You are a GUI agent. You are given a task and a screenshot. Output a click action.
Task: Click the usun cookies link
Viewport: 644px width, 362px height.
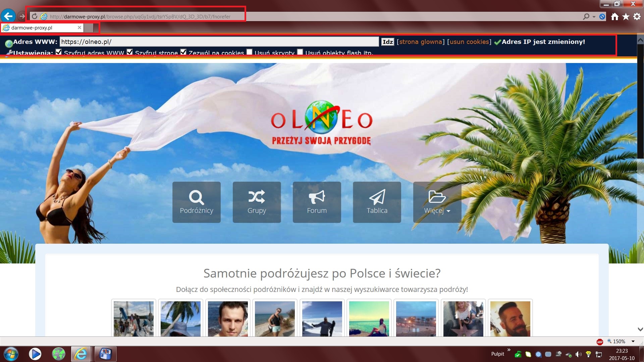[x=469, y=42]
